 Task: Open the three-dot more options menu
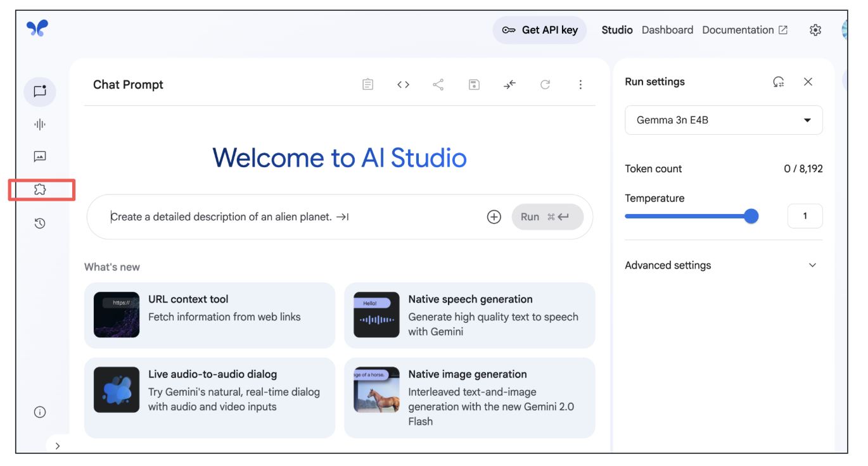(x=580, y=84)
